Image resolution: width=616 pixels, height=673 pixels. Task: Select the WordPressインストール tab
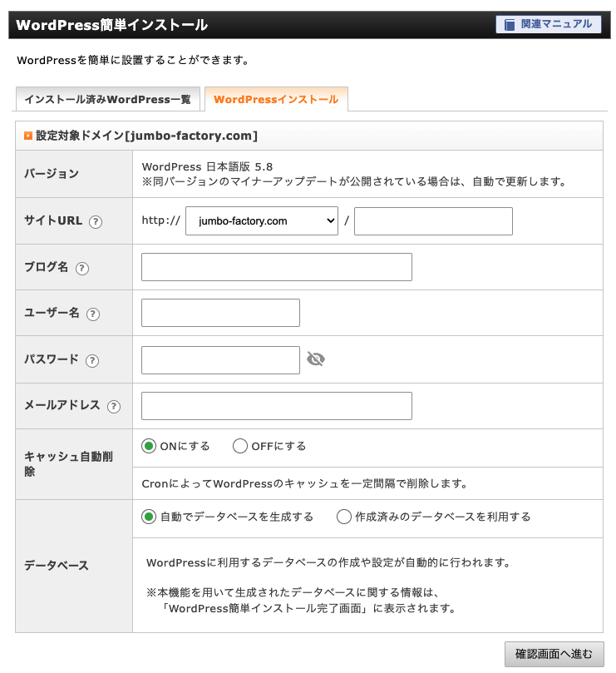(x=276, y=99)
